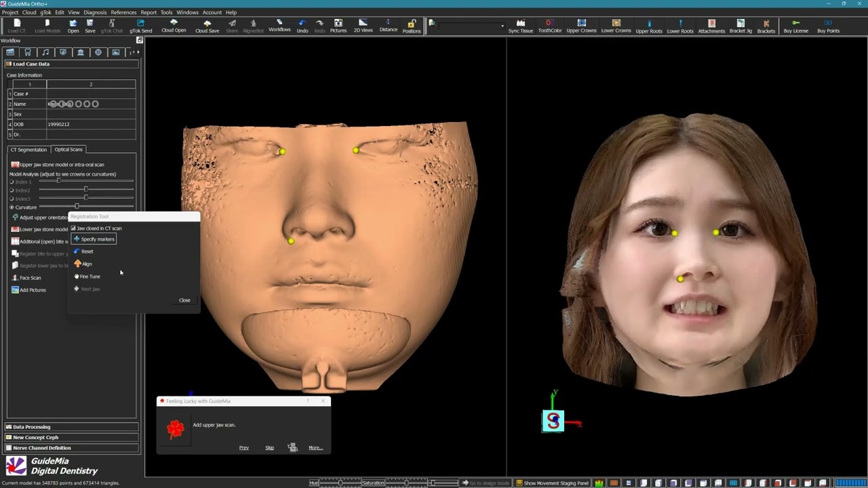Open the Tools menu
Viewport: 868px width, 488px height.
(166, 12)
